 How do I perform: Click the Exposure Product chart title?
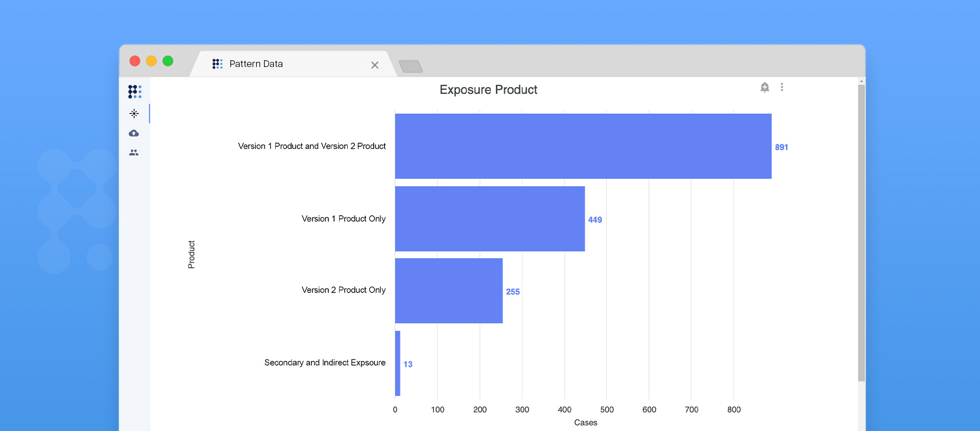click(488, 89)
